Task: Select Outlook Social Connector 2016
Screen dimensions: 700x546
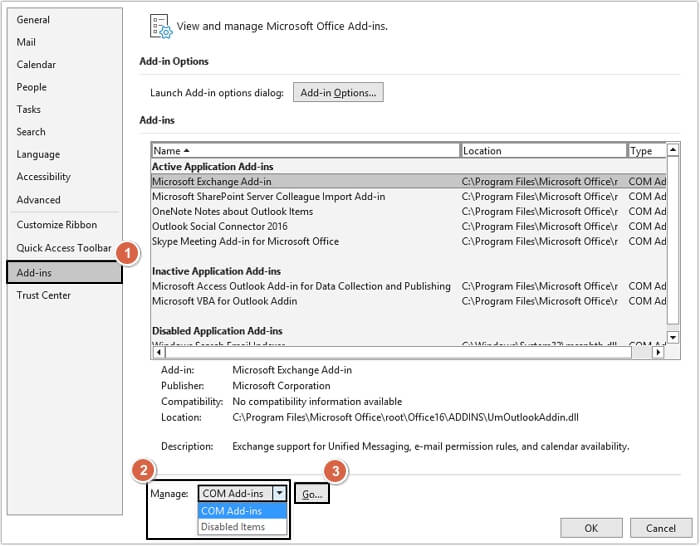Action: tap(408, 226)
